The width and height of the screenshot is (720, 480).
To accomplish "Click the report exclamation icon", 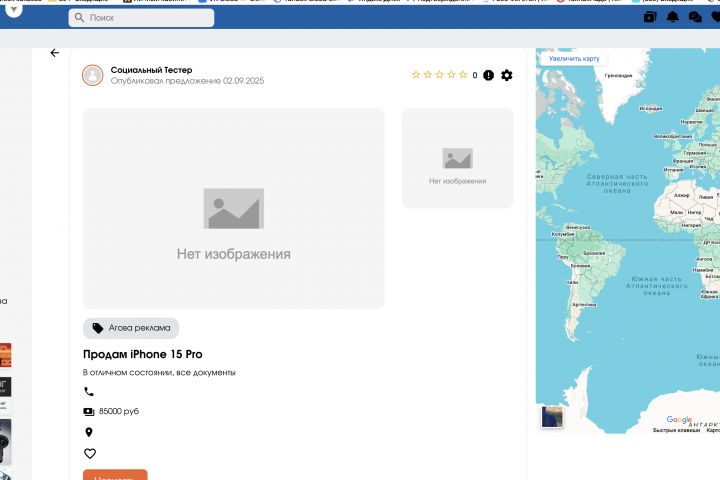I will point(489,75).
